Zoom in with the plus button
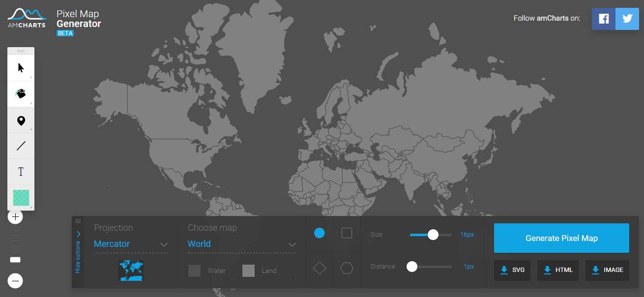 tap(15, 216)
